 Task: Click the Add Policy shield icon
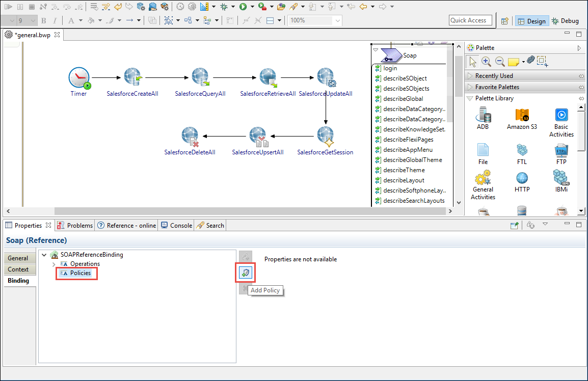click(246, 273)
